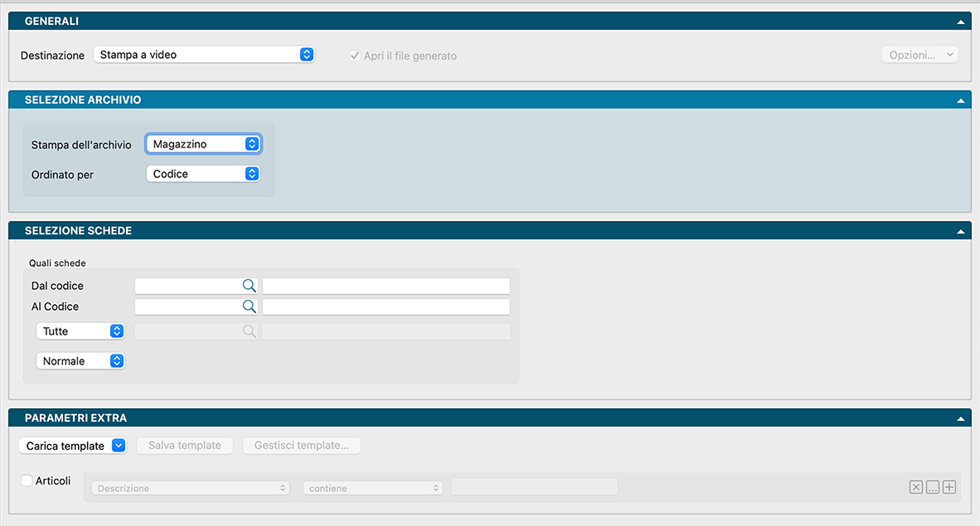Viewport: 980px width, 526px height.
Task: Open the Ordinato per dropdown set to Codice
Action: (204, 174)
